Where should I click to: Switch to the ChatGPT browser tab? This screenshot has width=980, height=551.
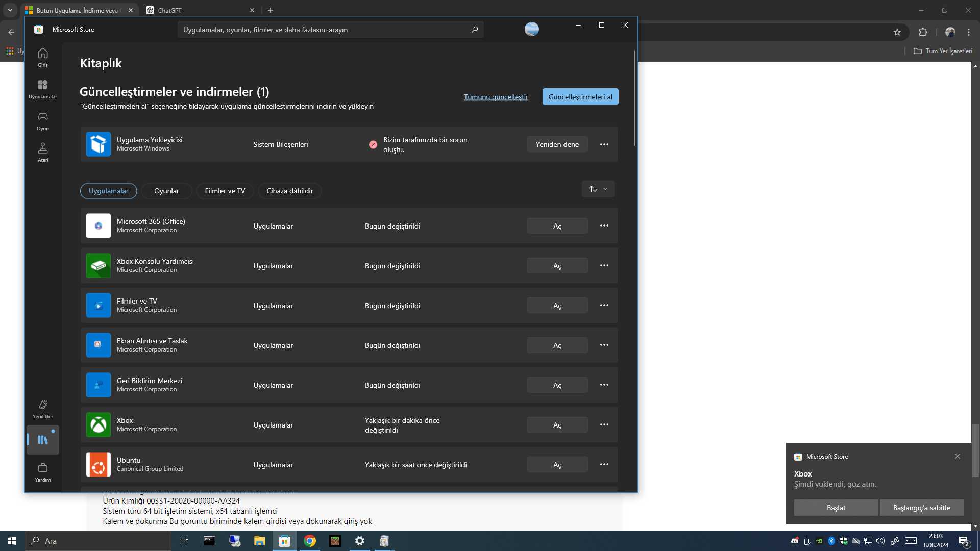click(x=199, y=10)
